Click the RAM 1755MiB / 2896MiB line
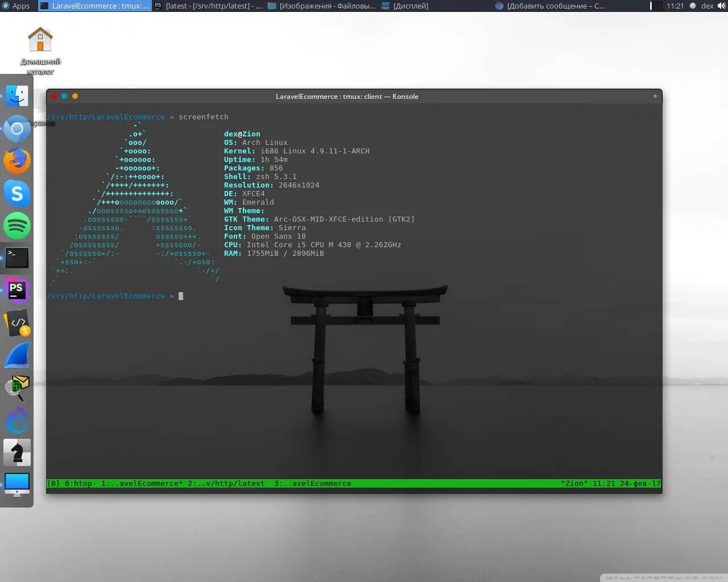The height and width of the screenshot is (582, 728). [274, 253]
